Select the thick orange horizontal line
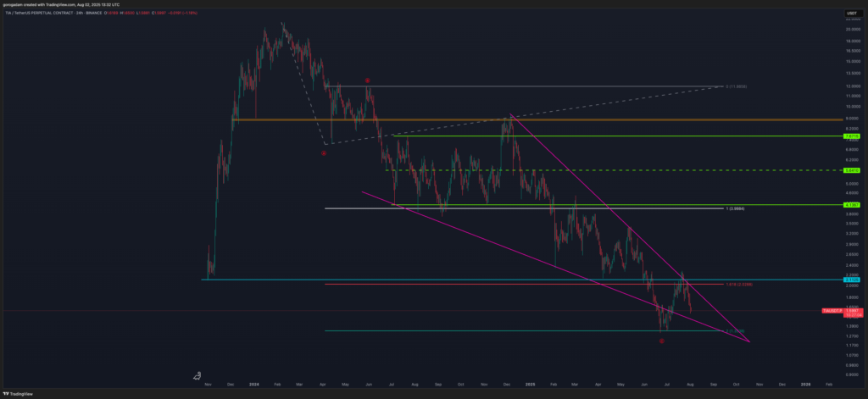Screen dimensions: 868x399 pos(509,120)
